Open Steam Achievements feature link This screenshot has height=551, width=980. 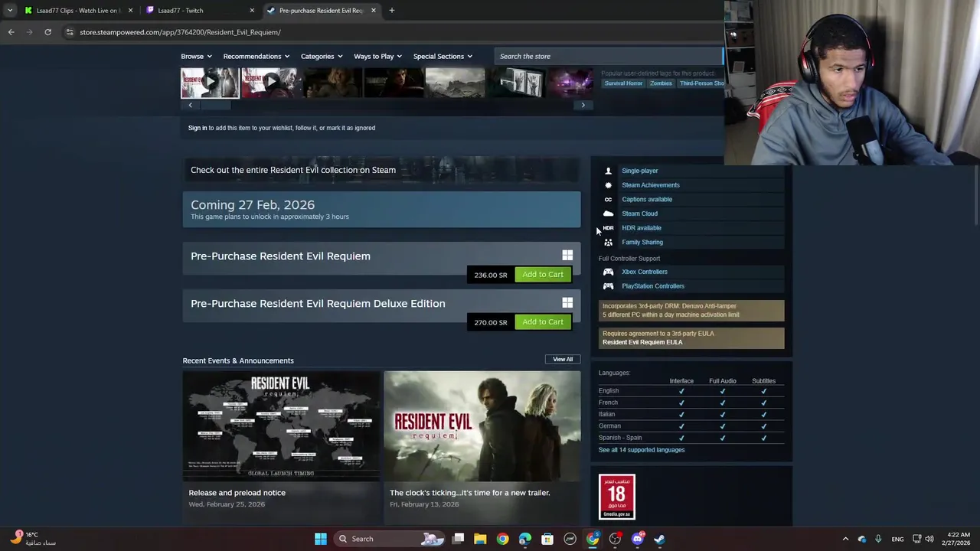[651, 184]
